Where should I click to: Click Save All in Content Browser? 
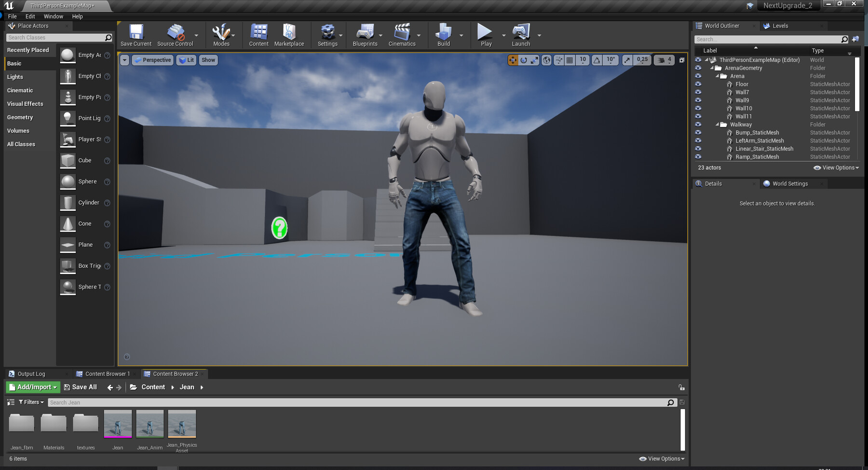(81, 387)
